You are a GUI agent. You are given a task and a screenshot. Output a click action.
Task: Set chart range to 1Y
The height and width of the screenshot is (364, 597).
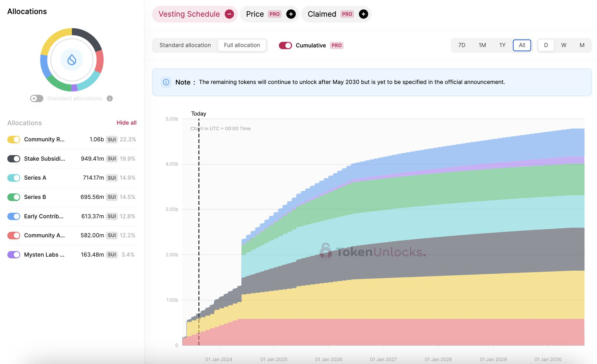(x=502, y=45)
